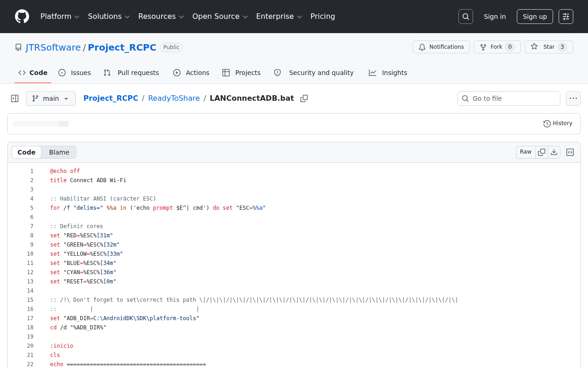This screenshot has height=368, width=588.
Task: Click the RED=%ESC%[31m set line
Action: [81, 236]
